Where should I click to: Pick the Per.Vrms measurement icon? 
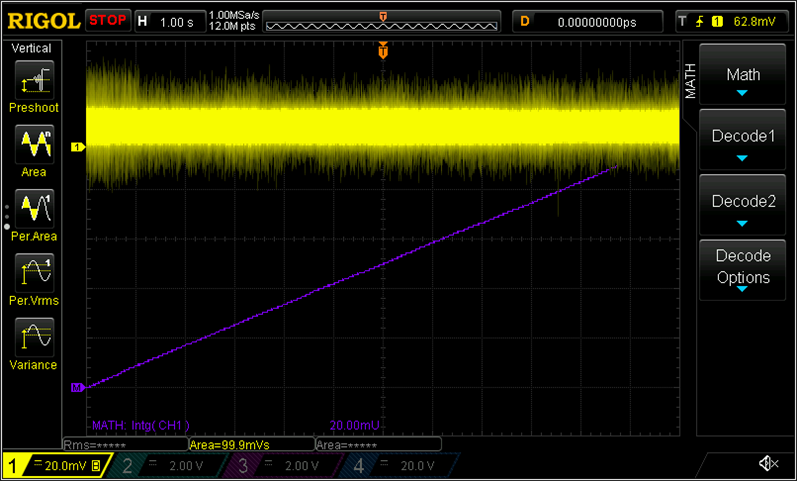click(33, 272)
